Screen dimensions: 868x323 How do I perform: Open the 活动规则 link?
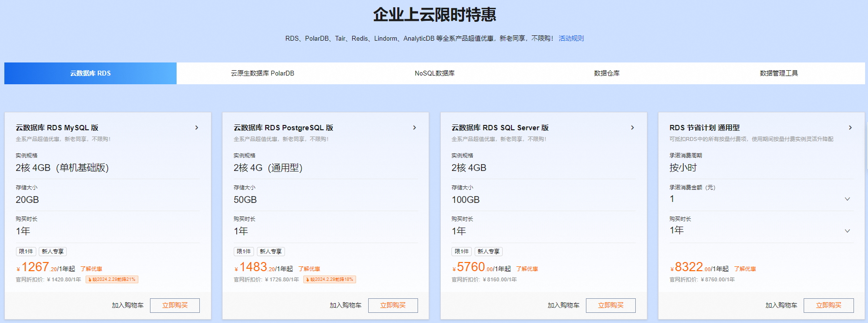click(x=571, y=38)
